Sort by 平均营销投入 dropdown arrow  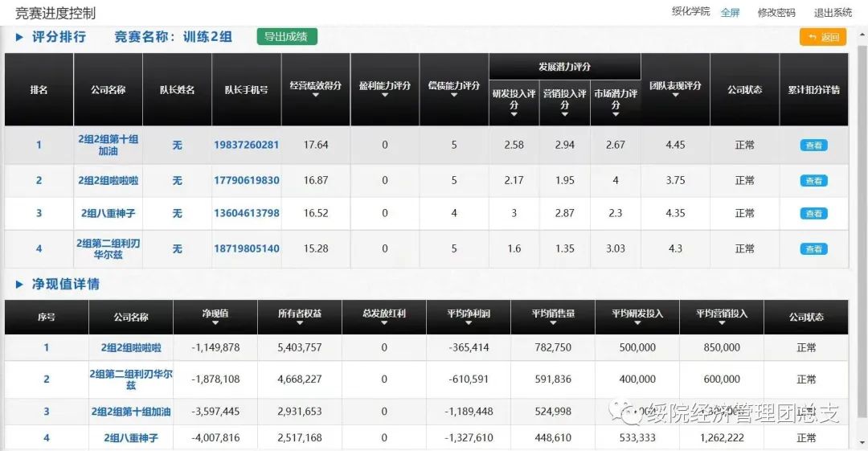[721, 323]
